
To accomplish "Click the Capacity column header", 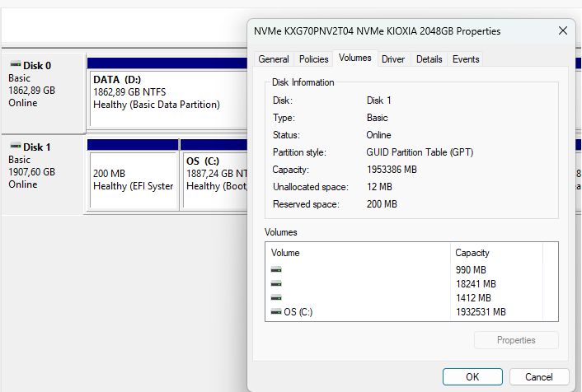I will tap(496, 253).
